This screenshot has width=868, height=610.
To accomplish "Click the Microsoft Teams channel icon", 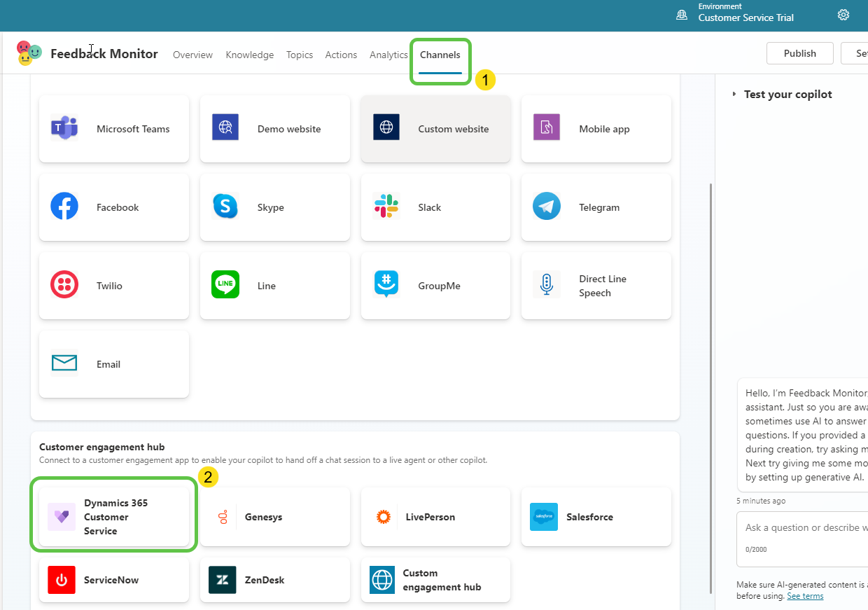I will click(64, 129).
